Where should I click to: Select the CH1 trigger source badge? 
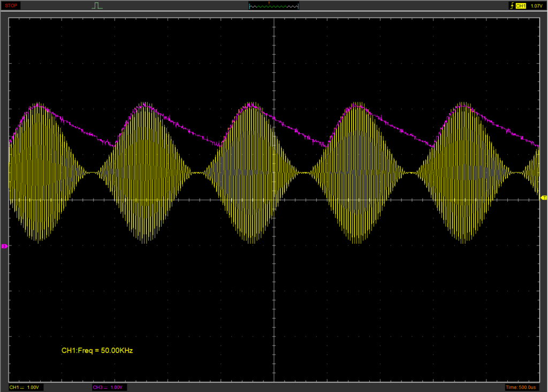(x=522, y=6)
